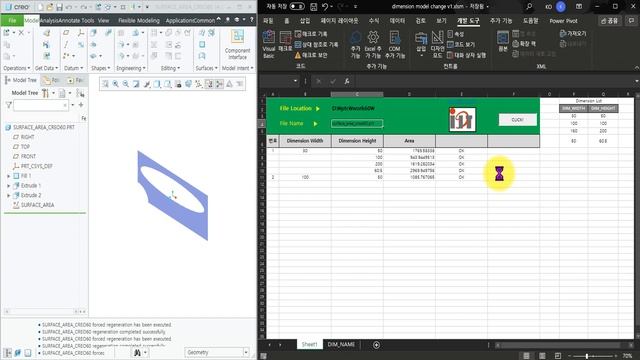Open Excel Power Pivot tab
Viewport: 640px width, 360px height.
(x=563, y=21)
